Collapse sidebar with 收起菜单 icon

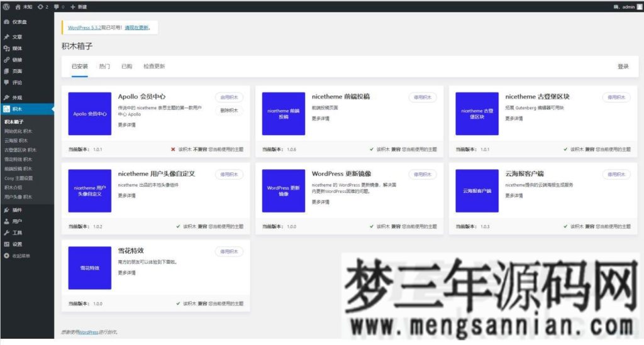[6, 256]
